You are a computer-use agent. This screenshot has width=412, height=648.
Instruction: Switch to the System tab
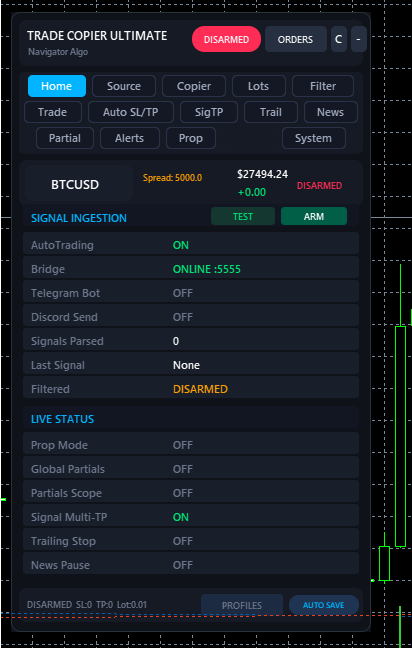(x=314, y=138)
